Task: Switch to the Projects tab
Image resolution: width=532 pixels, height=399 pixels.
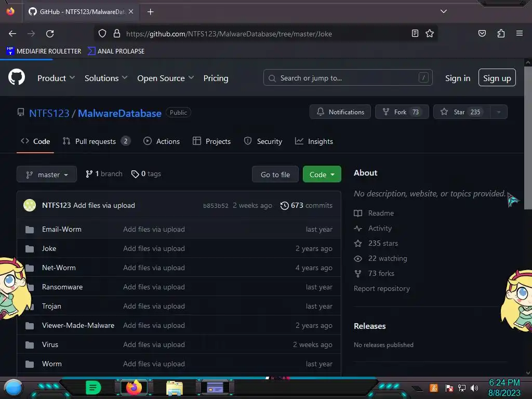Action: tap(211, 141)
